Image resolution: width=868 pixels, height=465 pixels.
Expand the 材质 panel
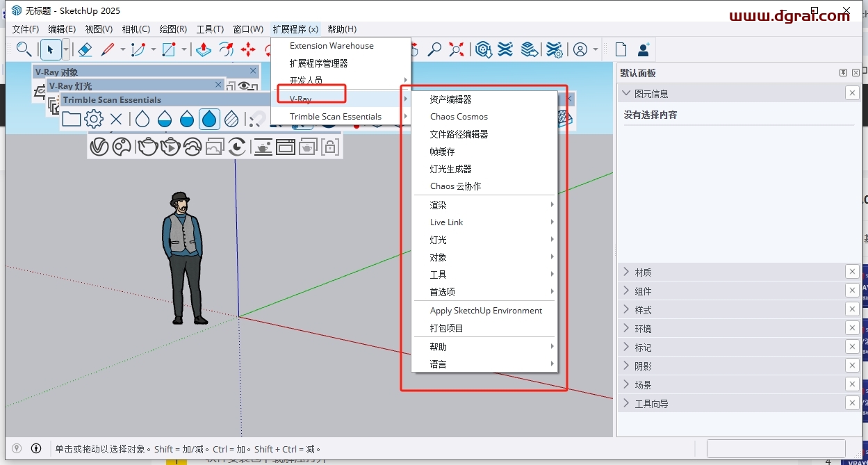pos(625,272)
